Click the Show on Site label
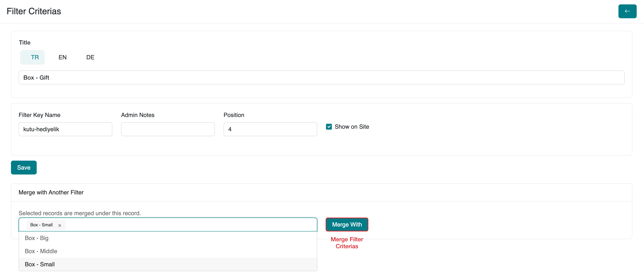This screenshot has height=280, width=644. [x=352, y=127]
